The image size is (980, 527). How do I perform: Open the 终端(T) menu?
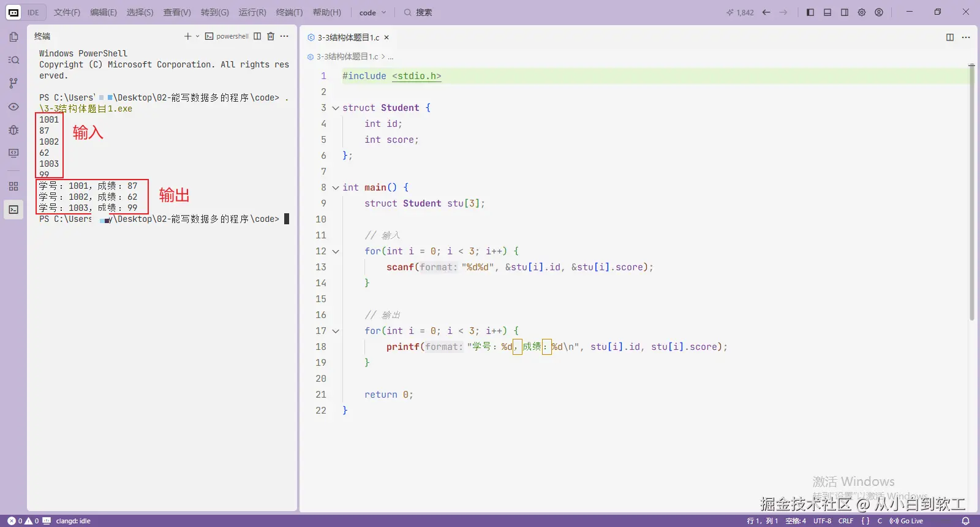[289, 12]
